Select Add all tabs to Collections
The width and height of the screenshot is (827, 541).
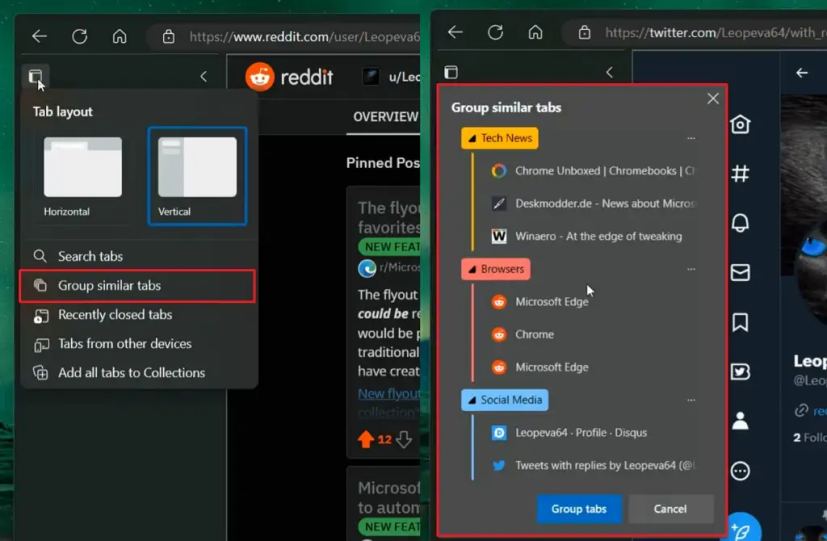[x=138, y=373]
